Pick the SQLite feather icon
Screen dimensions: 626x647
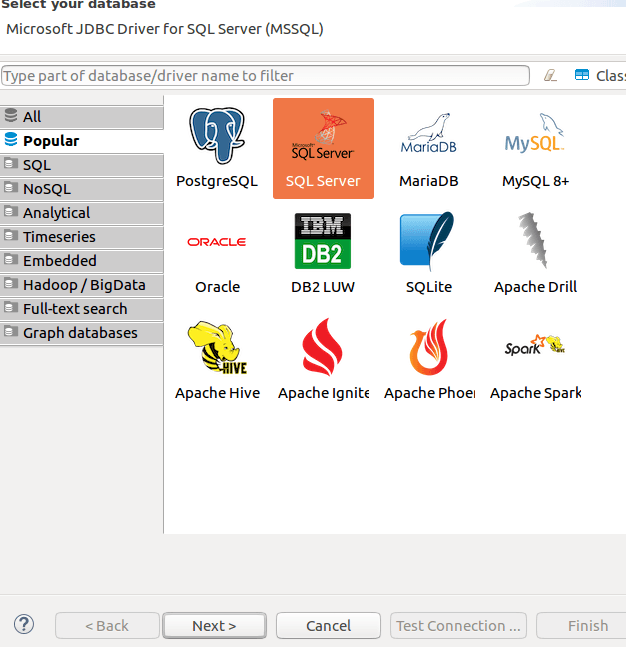[x=428, y=242]
